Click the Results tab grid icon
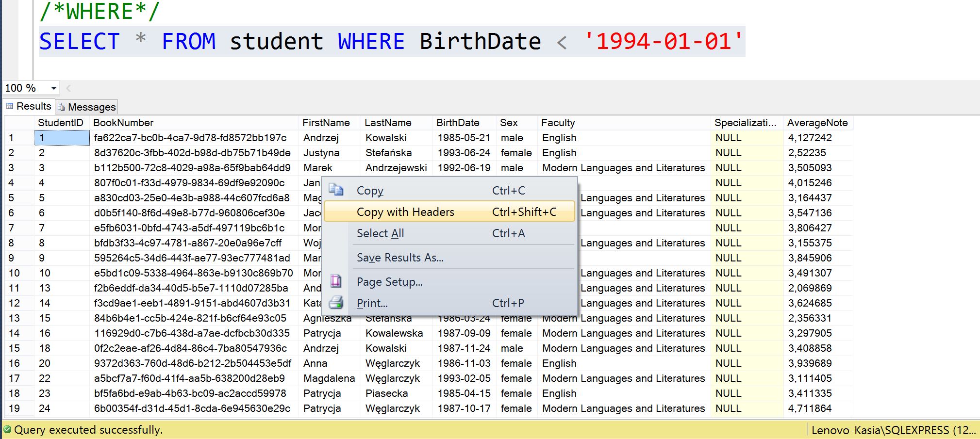 10,106
